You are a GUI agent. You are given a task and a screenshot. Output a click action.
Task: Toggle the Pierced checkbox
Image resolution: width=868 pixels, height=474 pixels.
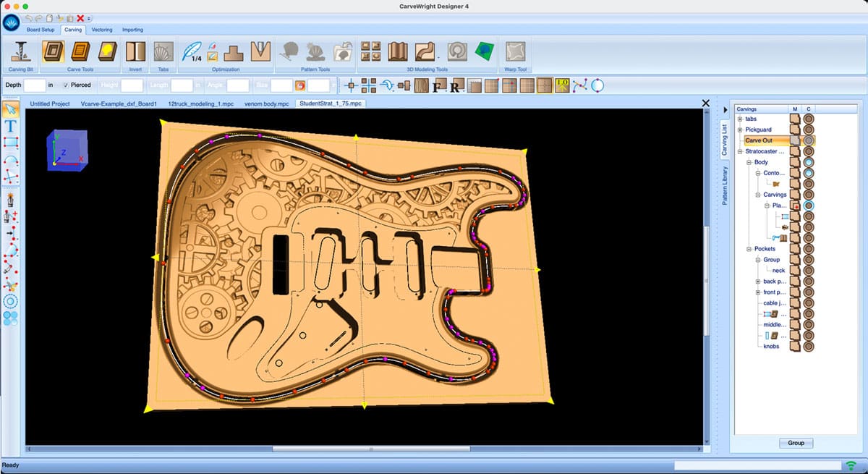point(66,85)
